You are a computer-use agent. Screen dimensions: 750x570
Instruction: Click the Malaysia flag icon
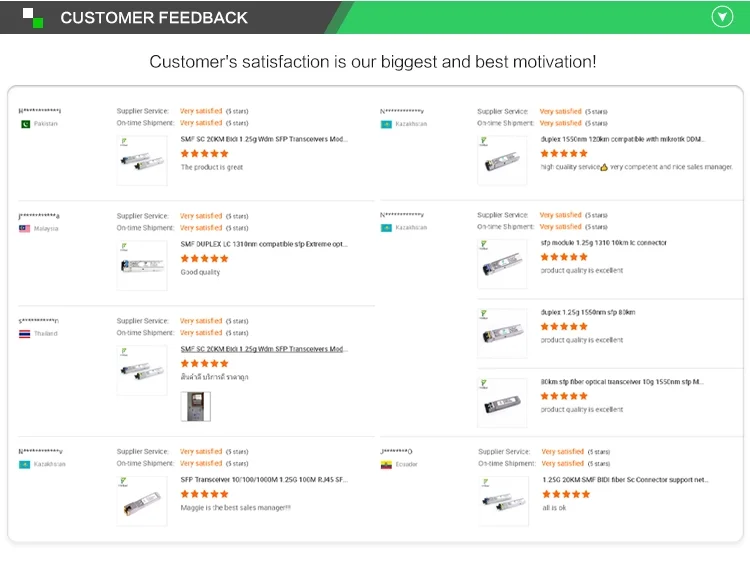25,229
